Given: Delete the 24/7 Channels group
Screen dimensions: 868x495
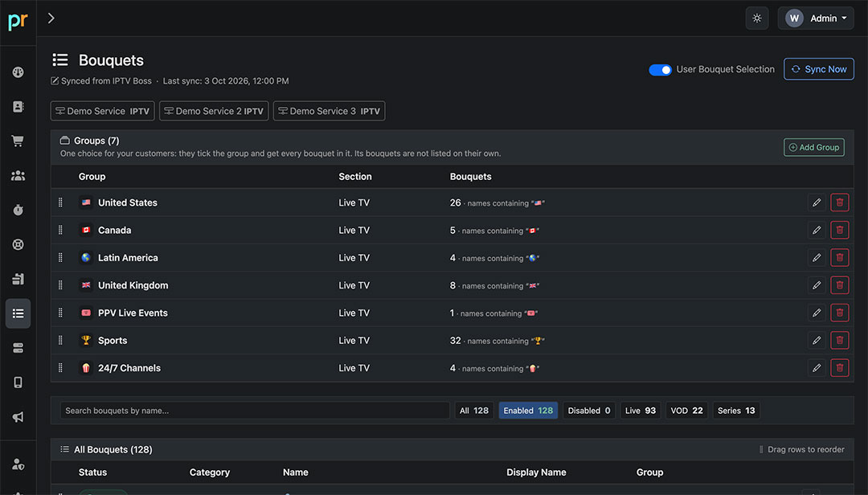Looking at the screenshot, I should coord(840,368).
